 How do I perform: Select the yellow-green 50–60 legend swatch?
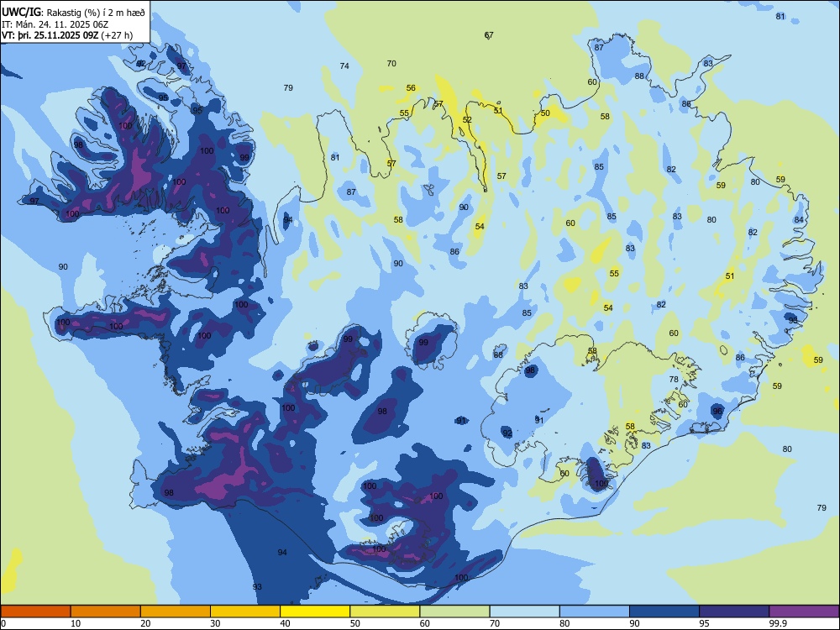(x=385, y=612)
